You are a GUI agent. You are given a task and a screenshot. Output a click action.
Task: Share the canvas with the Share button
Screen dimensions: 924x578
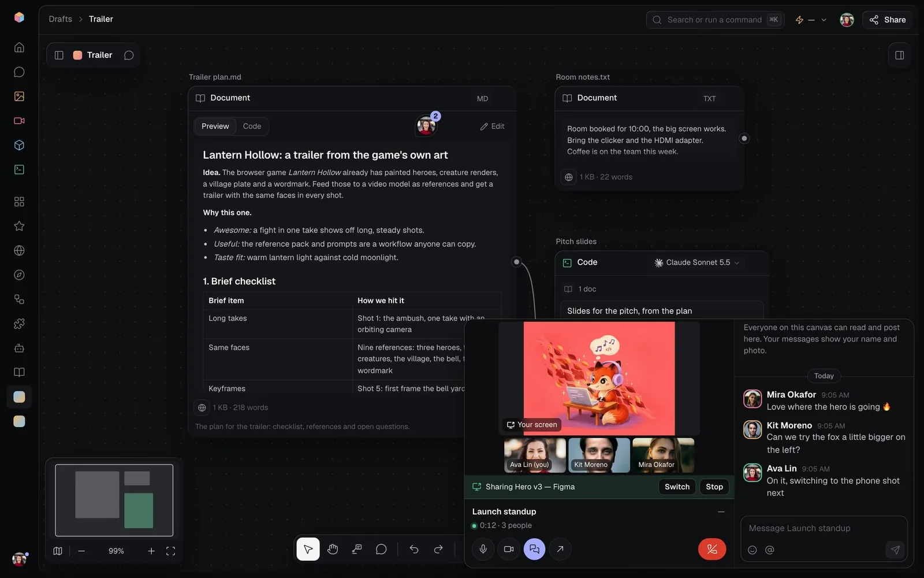888,20
